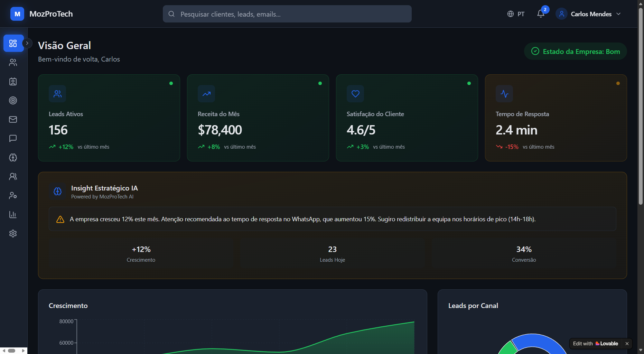The image size is (644, 354).
Task: Select the user settings icon in sidebar
Action: 13,195
